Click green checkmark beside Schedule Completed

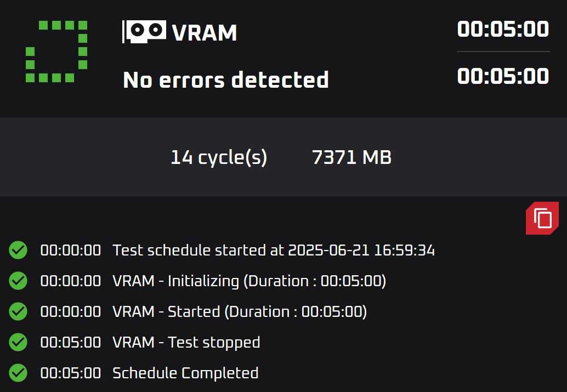pos(18,373)
